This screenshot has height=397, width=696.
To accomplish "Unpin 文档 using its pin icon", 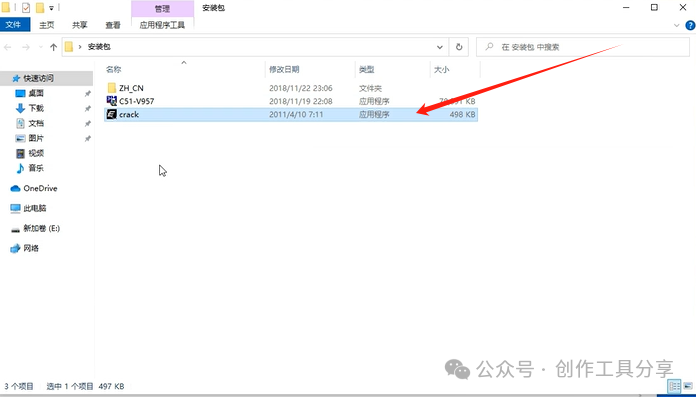I will [x=87, y=123].
